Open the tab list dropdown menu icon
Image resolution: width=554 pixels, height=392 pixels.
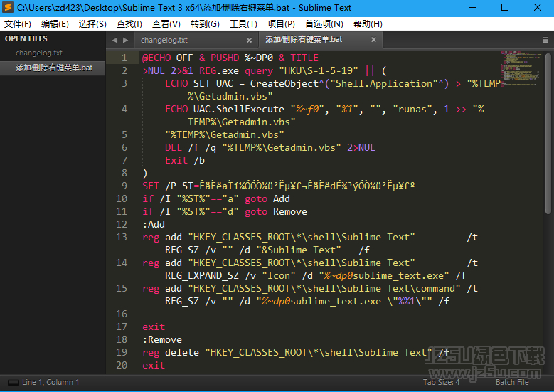(x=545, y=41)
